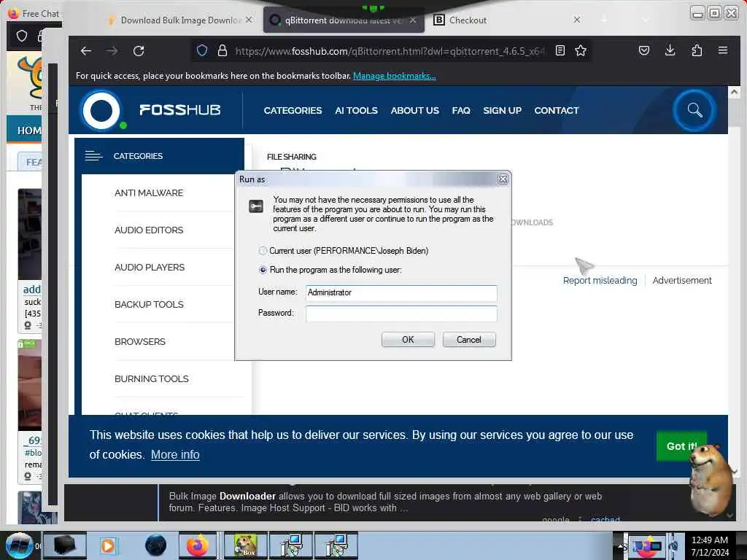Open AI TOOLS nav item
747x560 pixels.
356,111
